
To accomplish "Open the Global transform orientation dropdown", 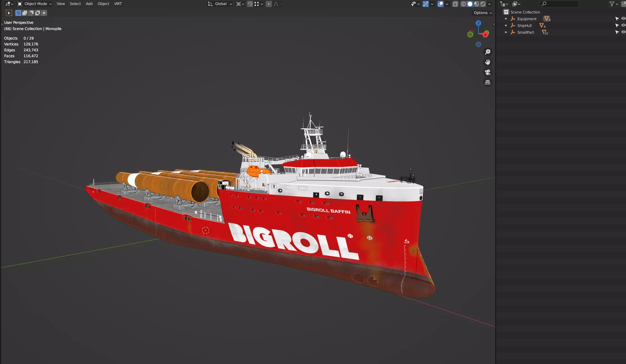I will tap(220, 4).
